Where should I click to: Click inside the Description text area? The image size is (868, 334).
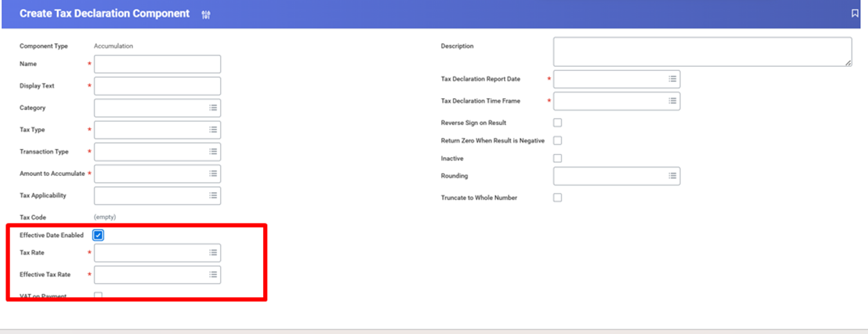(x=702, y=52)
